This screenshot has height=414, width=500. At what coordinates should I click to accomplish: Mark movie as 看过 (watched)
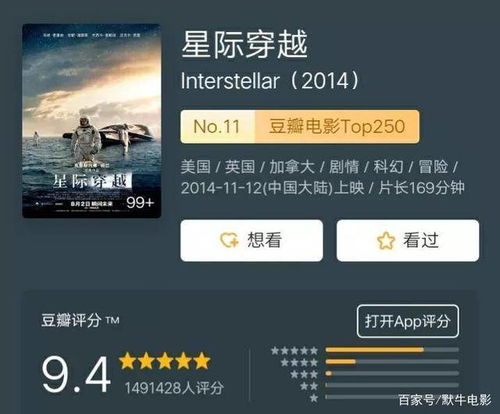pyautogui.click(x=408, y=240)
